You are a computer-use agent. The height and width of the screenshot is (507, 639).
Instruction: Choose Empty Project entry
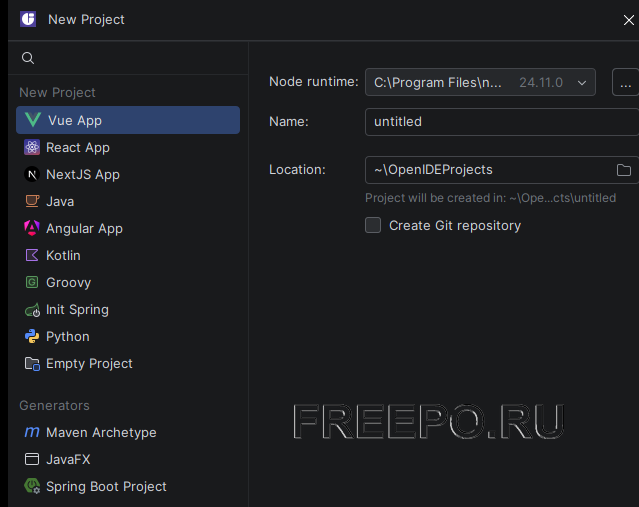89,364
